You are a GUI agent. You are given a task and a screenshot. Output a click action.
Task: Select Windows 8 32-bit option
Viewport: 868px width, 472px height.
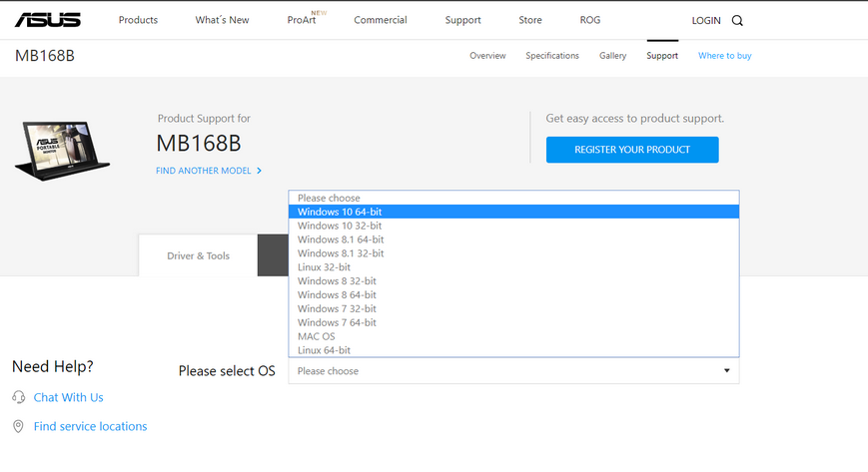click(513, 280)
